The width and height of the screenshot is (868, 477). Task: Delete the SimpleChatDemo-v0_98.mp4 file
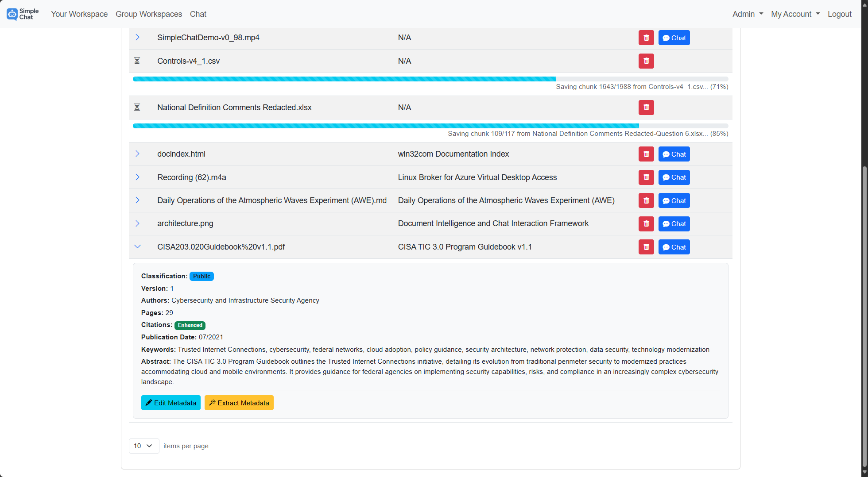coord(646,38)
